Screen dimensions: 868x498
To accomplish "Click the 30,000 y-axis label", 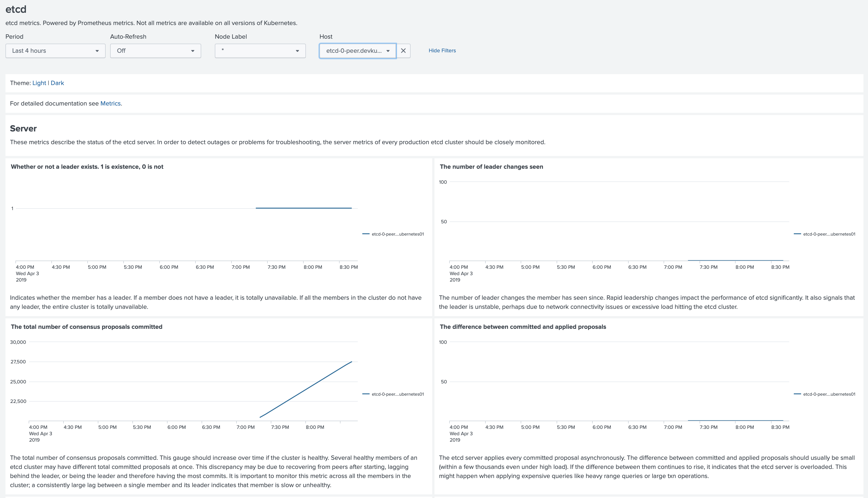I will (x=18, y=342).
